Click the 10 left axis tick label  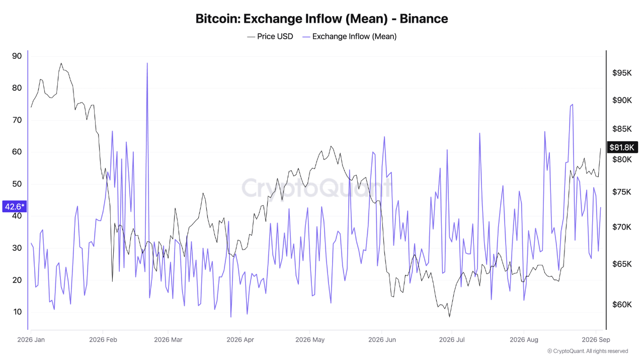[x=17, y=312]
